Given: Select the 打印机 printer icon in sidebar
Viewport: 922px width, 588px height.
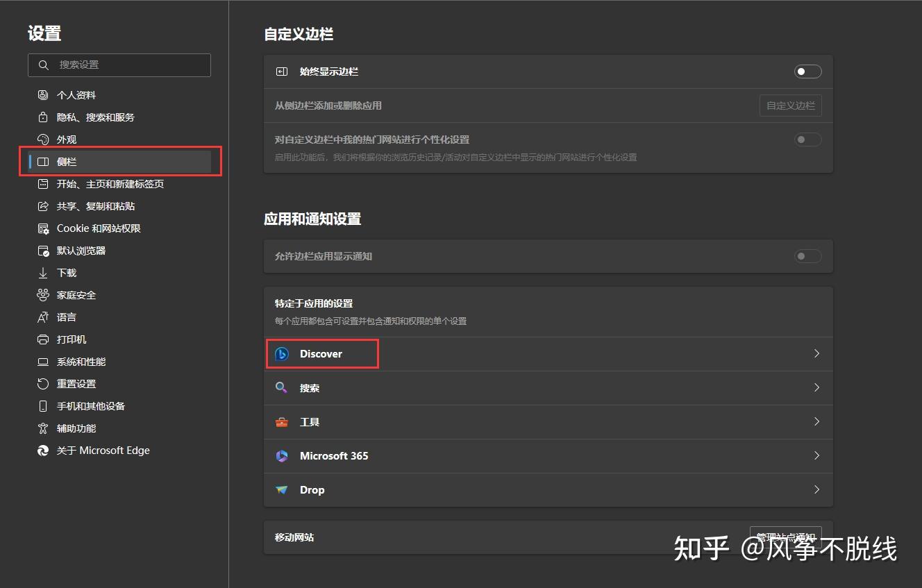Looking at the screenshot, I should coord(42,339).
